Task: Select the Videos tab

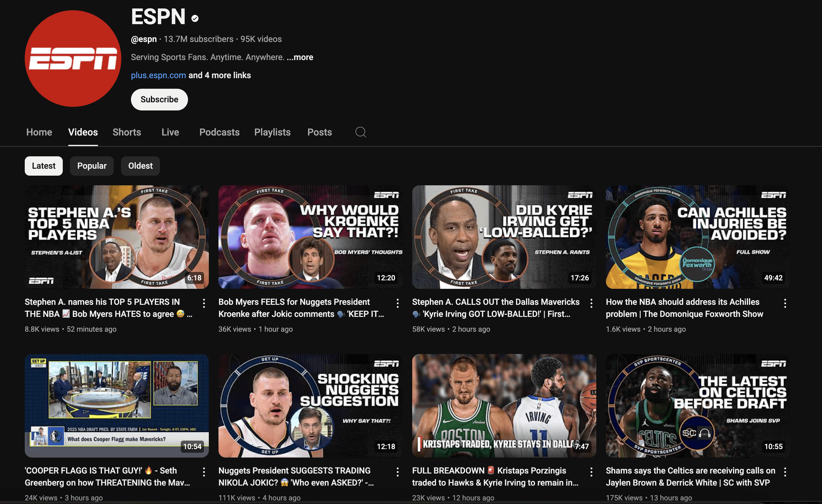Action: click(x=83, y=132)
